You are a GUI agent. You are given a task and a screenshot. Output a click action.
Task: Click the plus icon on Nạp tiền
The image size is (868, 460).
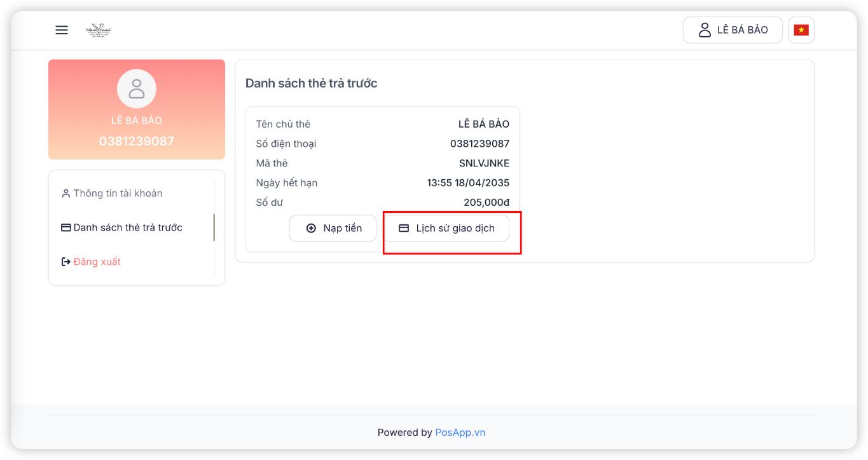(311, 228)
